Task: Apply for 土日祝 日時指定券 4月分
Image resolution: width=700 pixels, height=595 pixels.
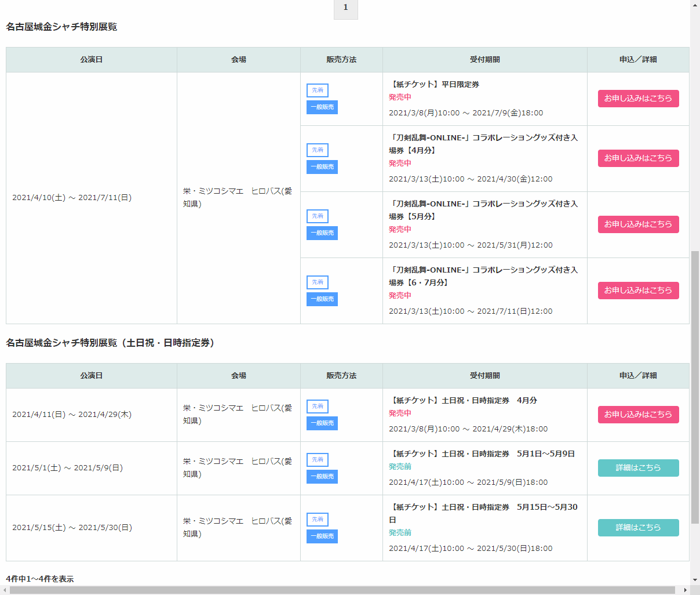Action: (x=638, y=415)
